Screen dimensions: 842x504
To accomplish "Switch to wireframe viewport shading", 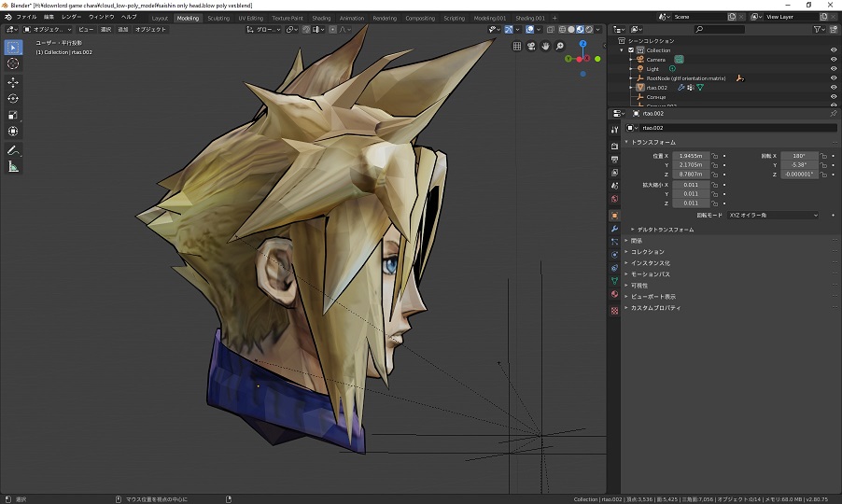I will [x=562, y=30].
